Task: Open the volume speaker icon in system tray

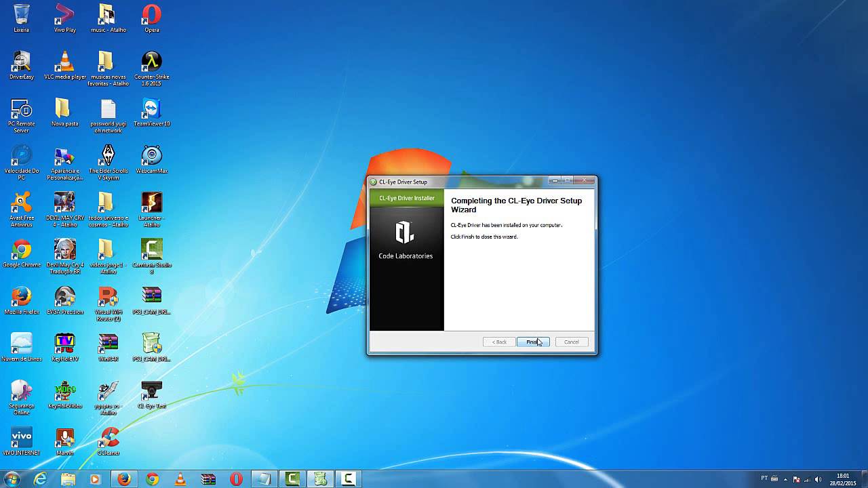Action: point(818,479)
